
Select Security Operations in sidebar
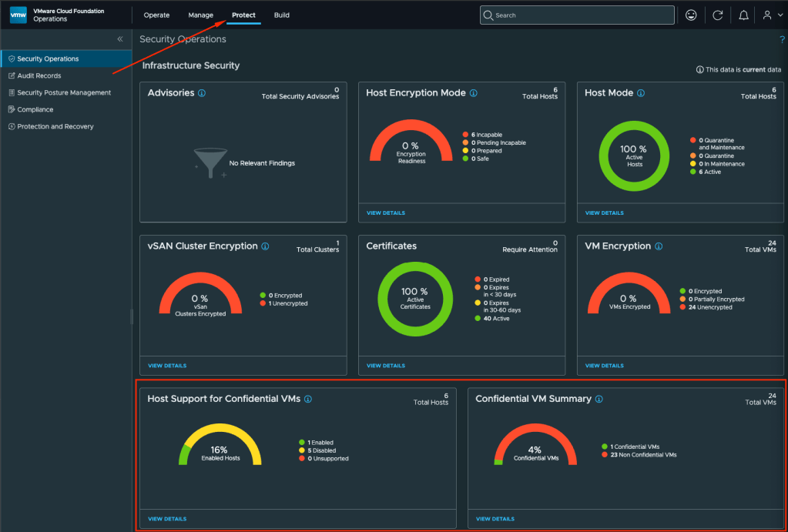click(66, 59)
